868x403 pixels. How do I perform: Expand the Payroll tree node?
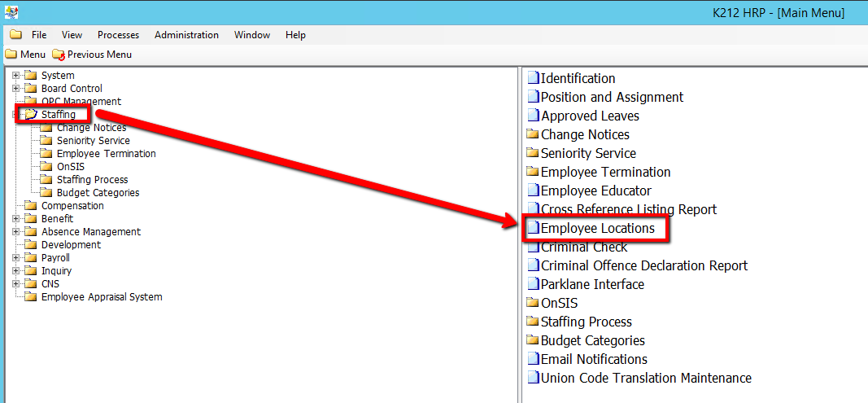(15, 258)
